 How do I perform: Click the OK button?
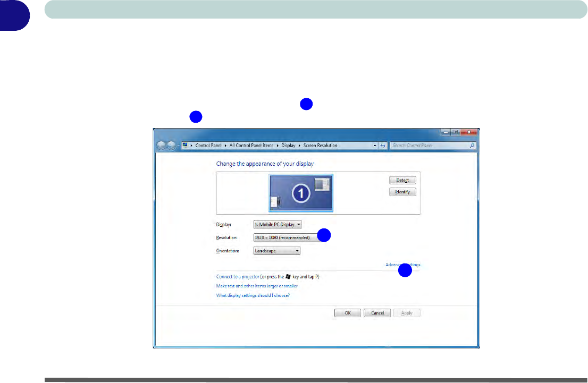tap(348, 313)
